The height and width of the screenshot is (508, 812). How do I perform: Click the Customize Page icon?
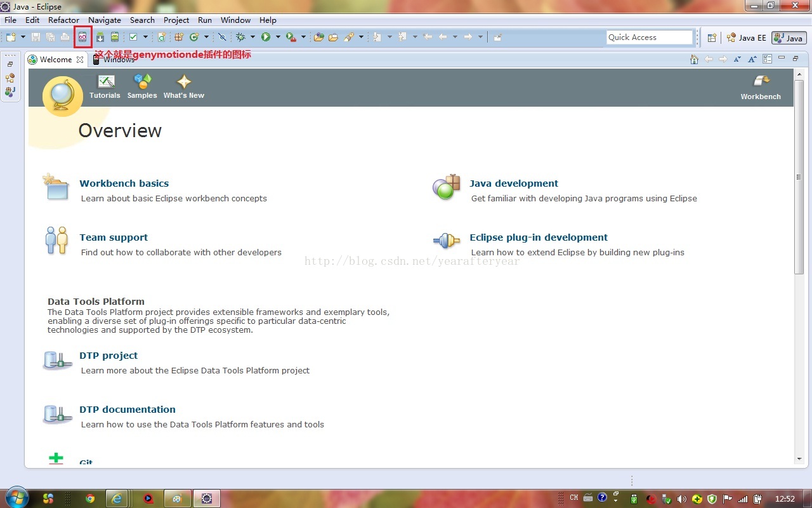767,59
